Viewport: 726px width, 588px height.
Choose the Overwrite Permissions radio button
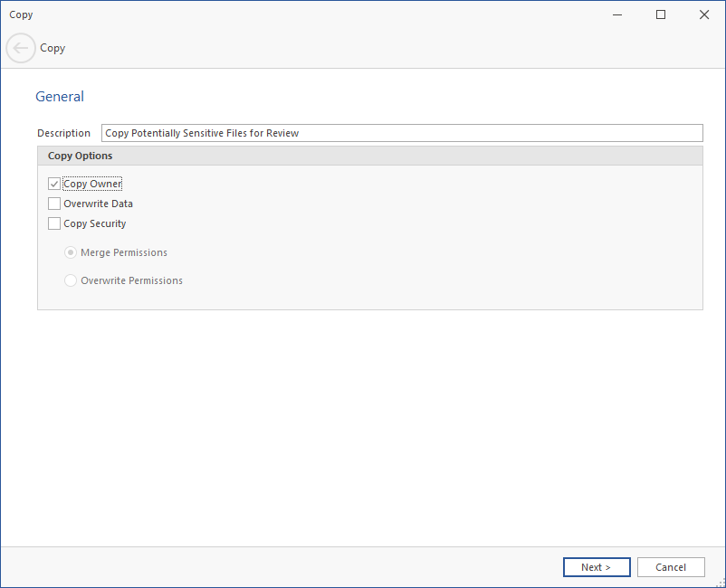(71, 281)
